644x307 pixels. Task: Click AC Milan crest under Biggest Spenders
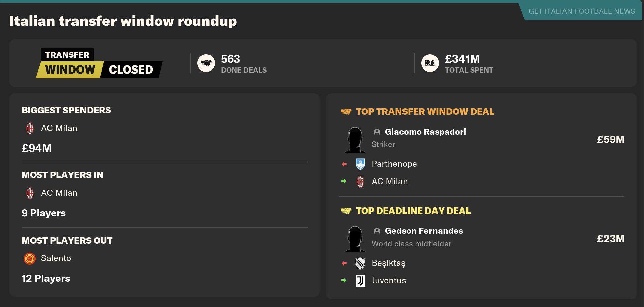click(30, 128)
